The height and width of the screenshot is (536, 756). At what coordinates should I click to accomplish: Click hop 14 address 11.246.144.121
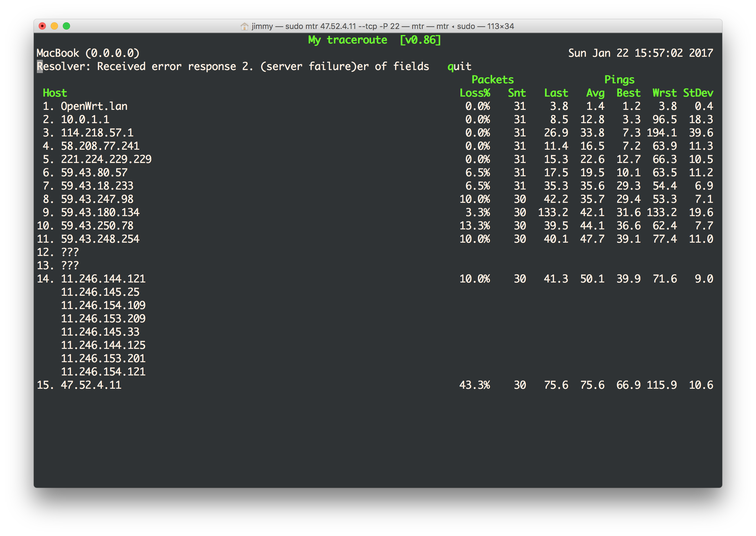tap(103, 279)
